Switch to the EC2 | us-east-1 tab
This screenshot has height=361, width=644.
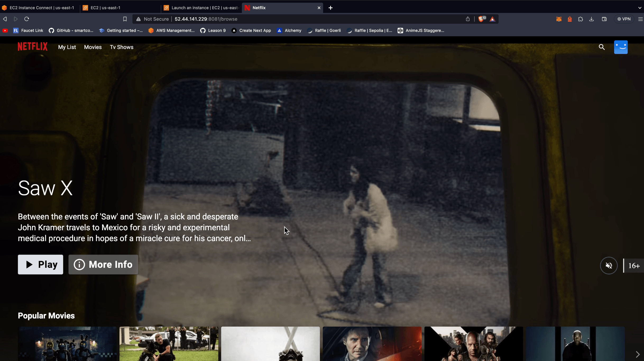click(121, 8)
